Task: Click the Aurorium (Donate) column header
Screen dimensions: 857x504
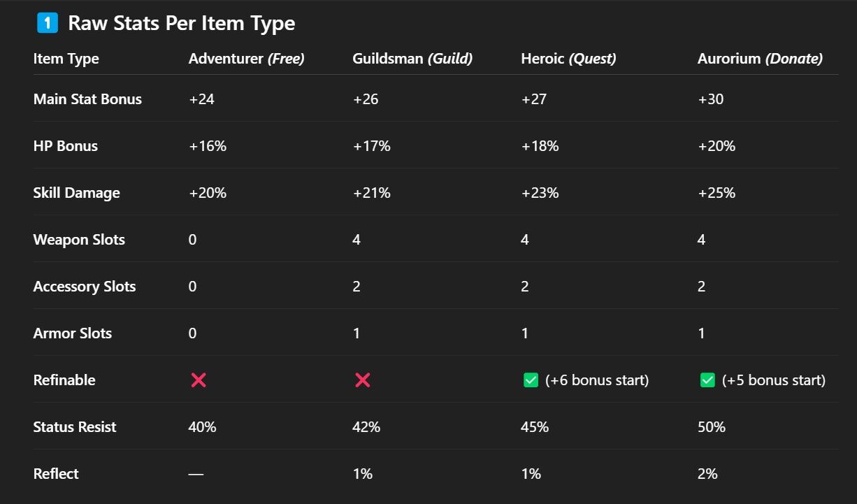Action: (760, 59)
